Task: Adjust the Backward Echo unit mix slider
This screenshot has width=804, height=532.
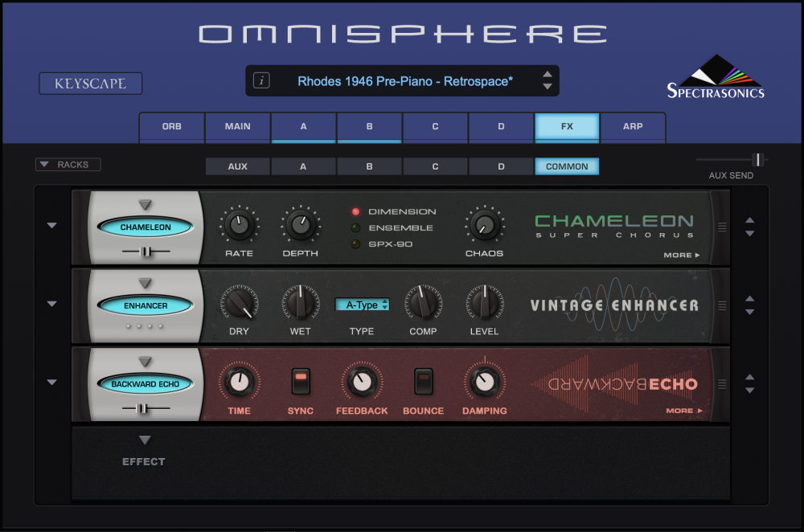Action: [x=144, y=408]
